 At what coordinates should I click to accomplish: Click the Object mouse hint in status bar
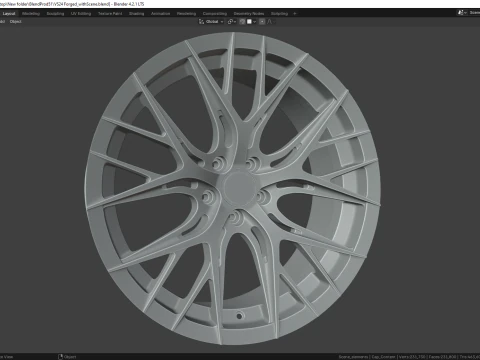coord(67,357)
